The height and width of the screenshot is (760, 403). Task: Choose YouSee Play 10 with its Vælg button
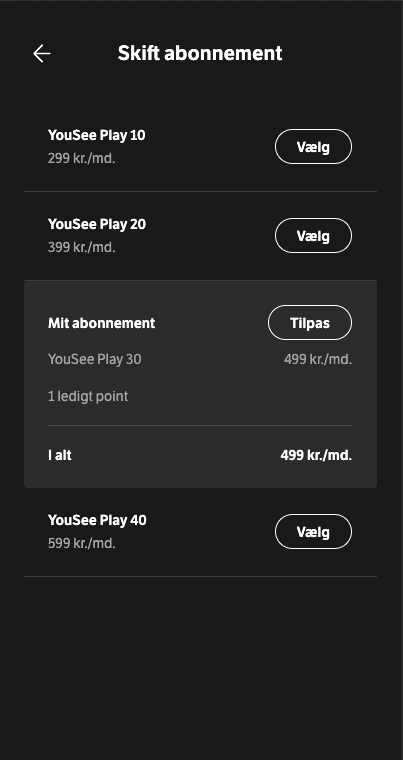[313, 146]
